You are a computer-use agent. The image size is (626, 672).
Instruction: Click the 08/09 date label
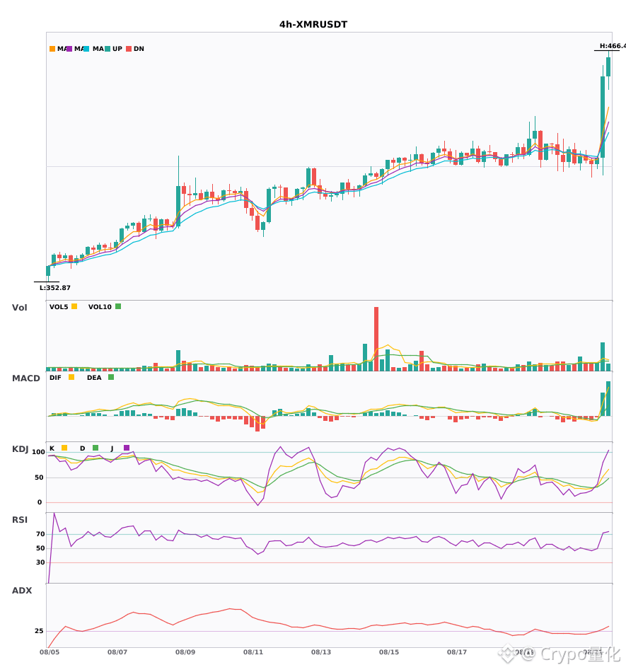point(185,652)
